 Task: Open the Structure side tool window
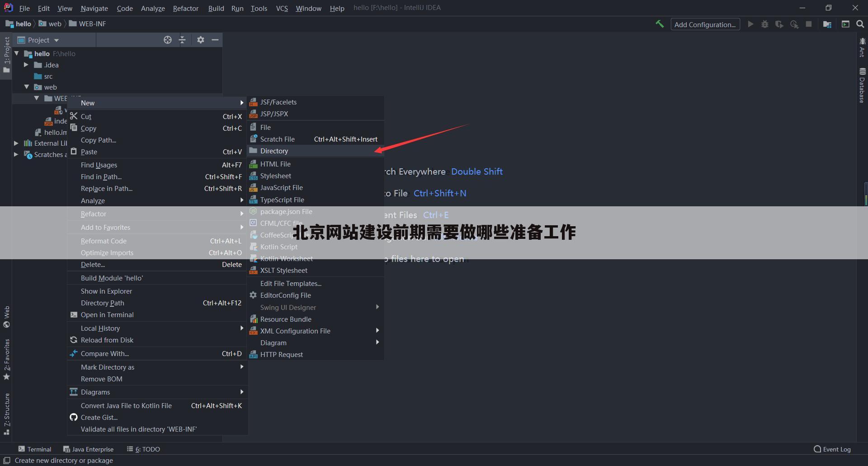pyautogui.click(x=6, y=414)
